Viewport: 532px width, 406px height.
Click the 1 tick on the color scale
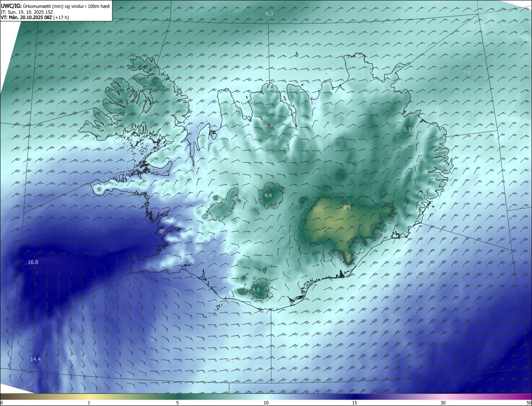tap(89, 403)
